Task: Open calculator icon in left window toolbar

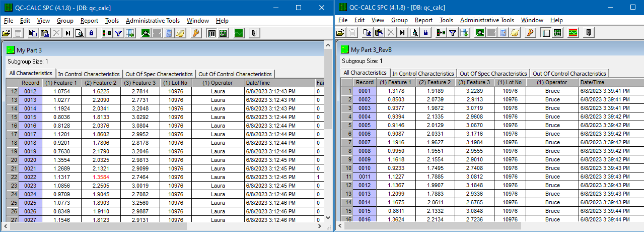Action: (x=169, y=33)
